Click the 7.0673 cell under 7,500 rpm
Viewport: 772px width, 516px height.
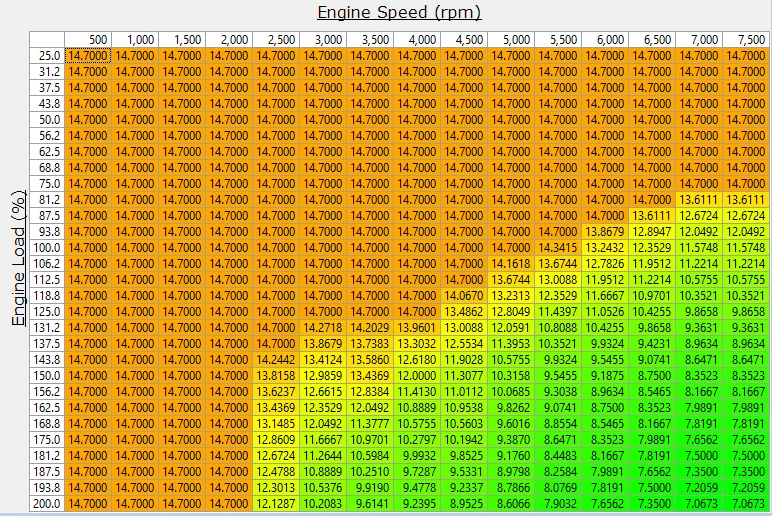[x=746, y=504]
